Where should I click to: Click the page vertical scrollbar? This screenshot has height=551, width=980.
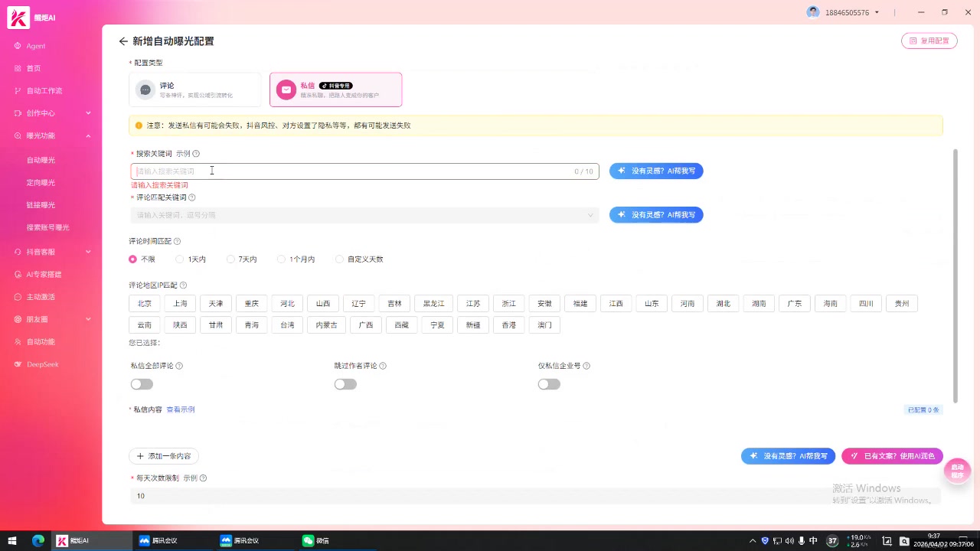tap(955, 275)
